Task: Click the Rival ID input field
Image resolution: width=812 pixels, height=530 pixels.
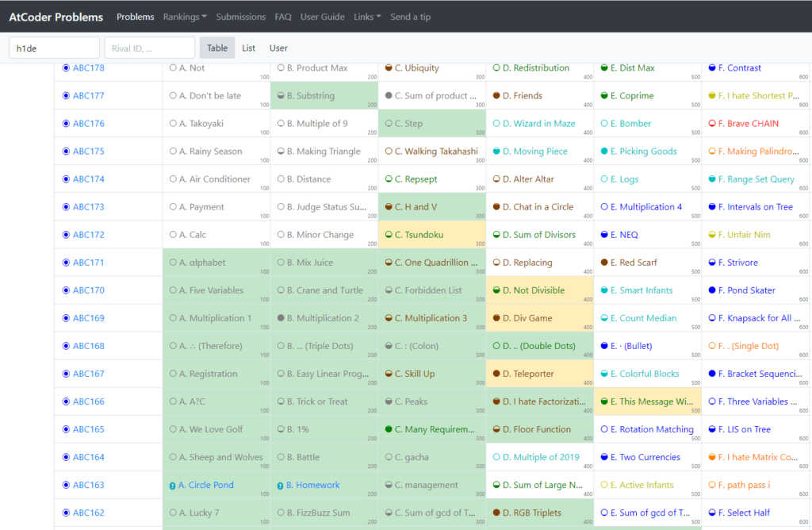Action: pos(149,48)
